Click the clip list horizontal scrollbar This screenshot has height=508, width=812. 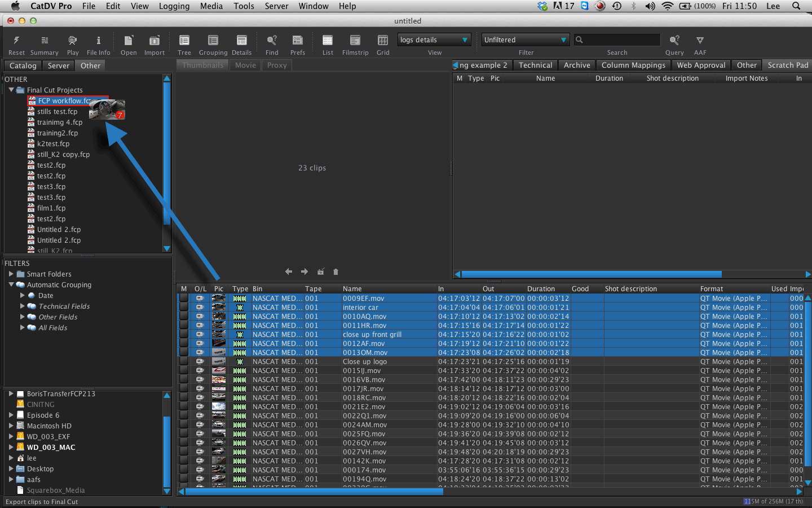pos(314,492)
